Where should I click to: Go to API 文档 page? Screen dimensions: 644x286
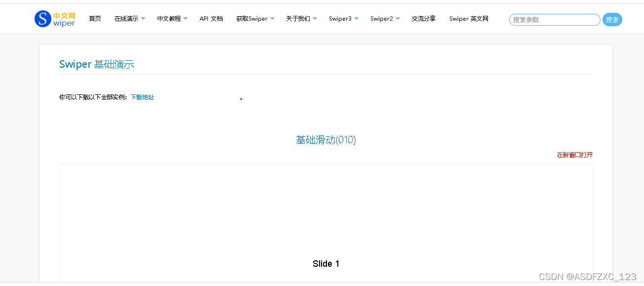click(211, 19)
